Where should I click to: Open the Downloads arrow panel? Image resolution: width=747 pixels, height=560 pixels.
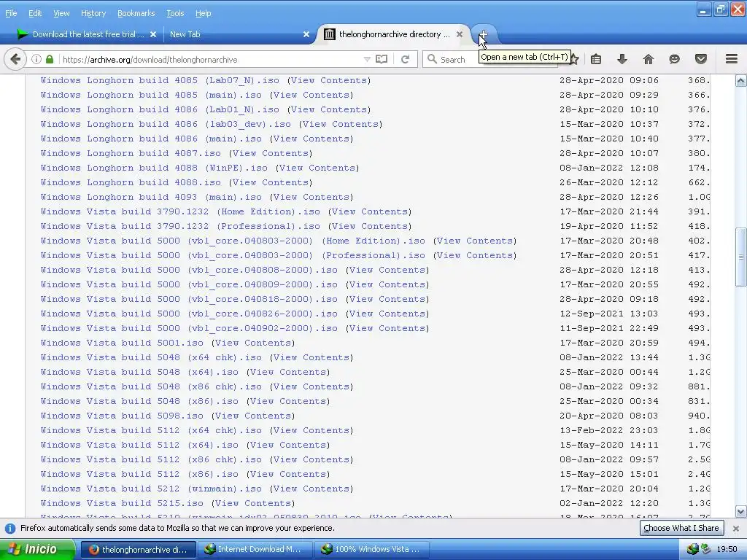[622, 60]
